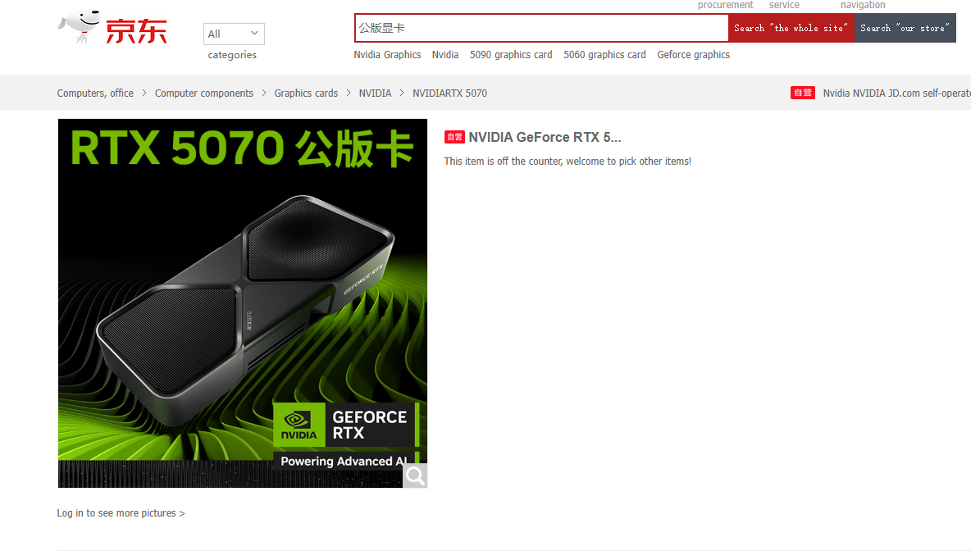Open the navigation menu at top

click(x=863, y=5)
